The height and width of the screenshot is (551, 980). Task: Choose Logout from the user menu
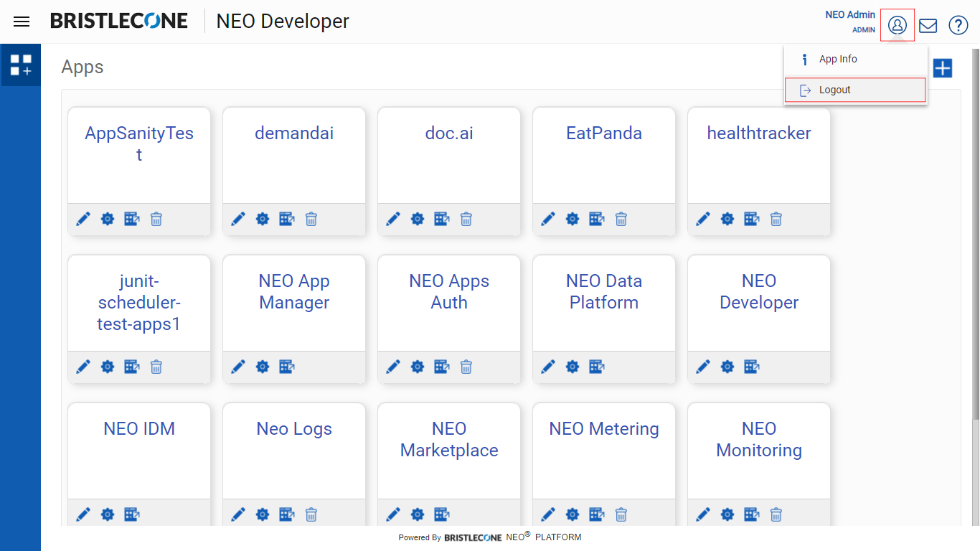click(x=855, y=90)
